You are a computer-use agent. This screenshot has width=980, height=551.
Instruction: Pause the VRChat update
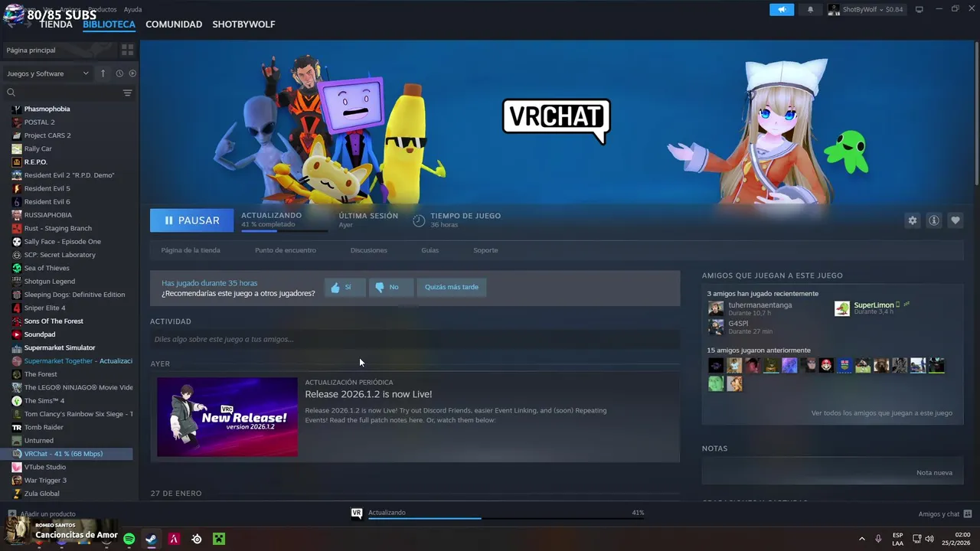(x=191, y=220)
